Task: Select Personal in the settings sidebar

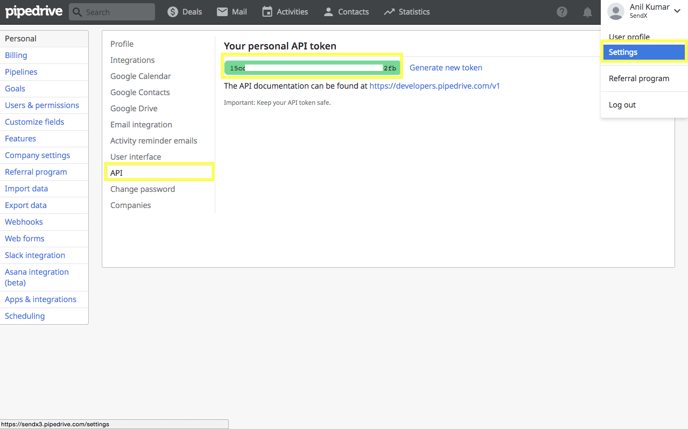Action: tap(44, 39)
